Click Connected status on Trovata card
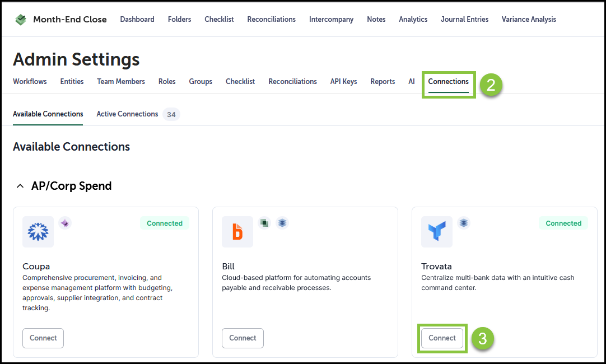606x364 pixels. [563, 223]
